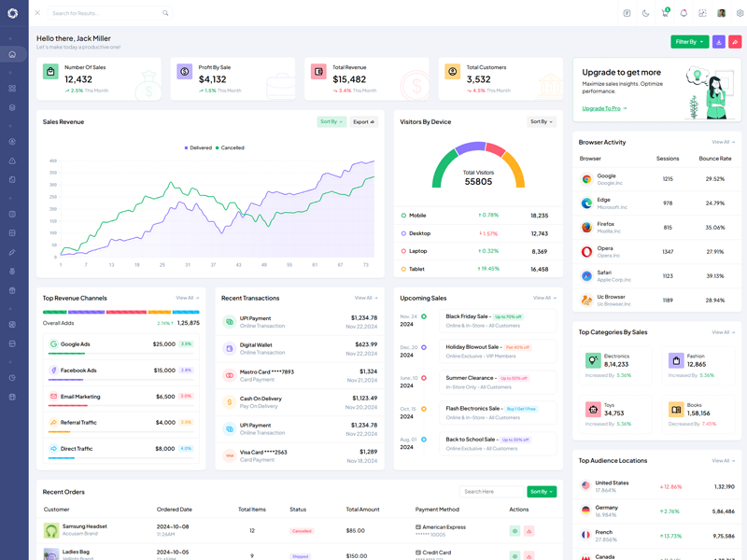Open the user profile avatar
This screenshot has width=747, height=560.
[x=722, y=13]
